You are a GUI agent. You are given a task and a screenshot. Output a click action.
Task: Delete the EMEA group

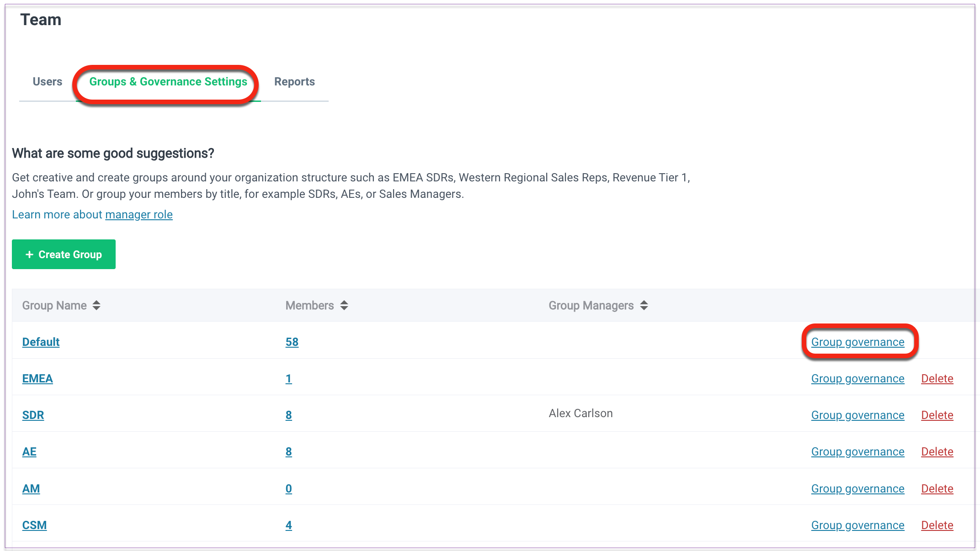tap(937, 379)
